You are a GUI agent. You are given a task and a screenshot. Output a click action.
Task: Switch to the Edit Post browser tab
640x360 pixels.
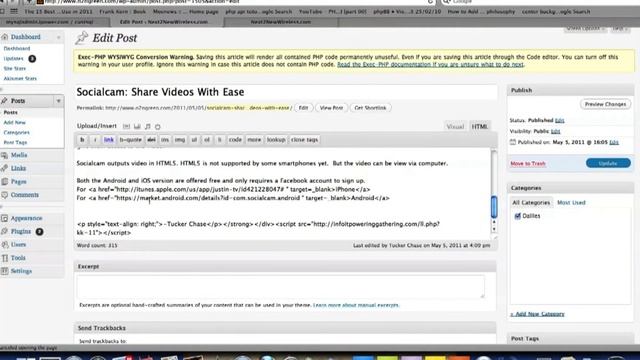(163, 22)
